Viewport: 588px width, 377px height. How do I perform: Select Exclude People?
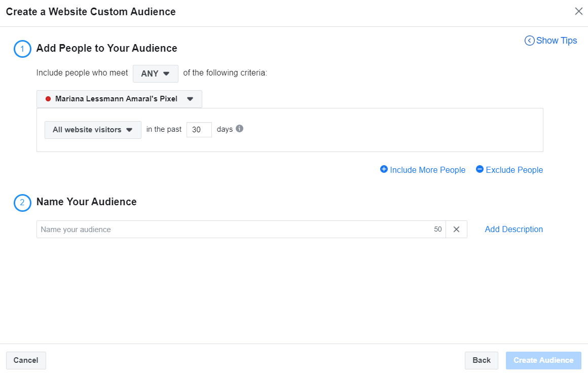514,169
